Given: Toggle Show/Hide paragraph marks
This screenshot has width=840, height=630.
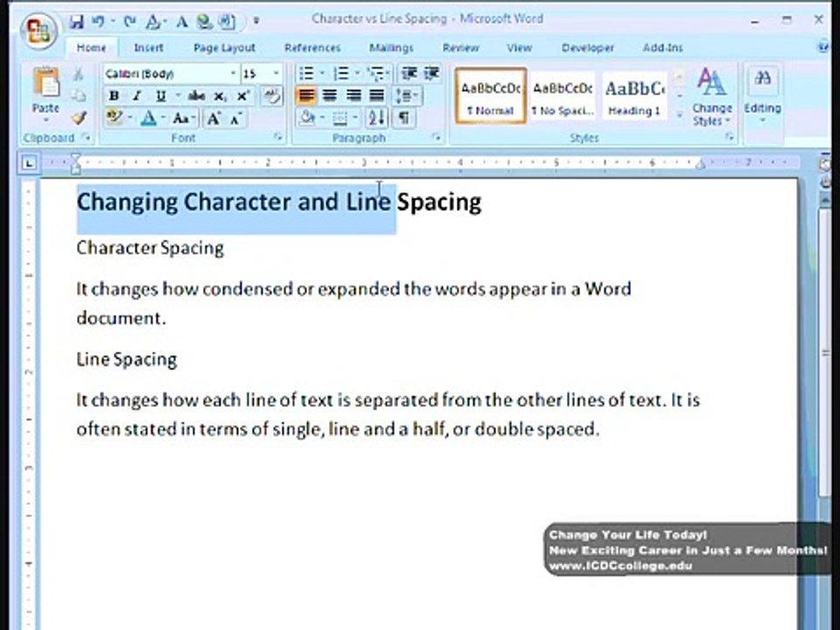Looking at the screenshot, I should (x=403, y=118).
